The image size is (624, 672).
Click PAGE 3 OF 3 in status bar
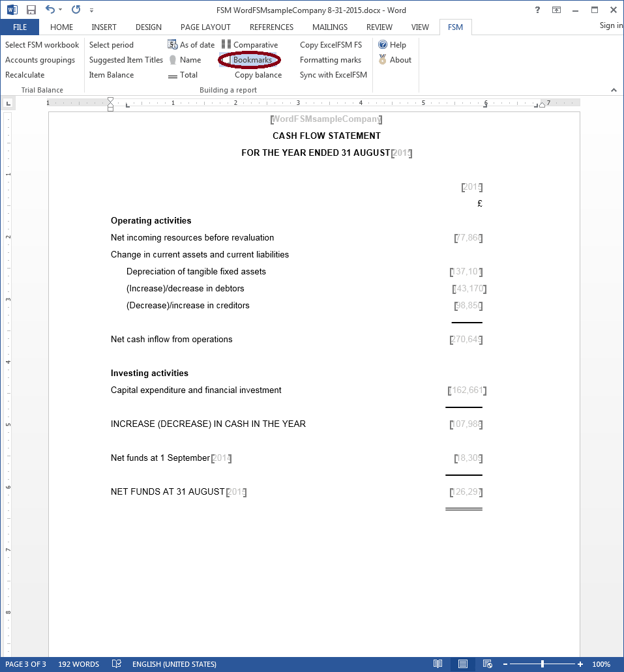(x=25, y=664)
